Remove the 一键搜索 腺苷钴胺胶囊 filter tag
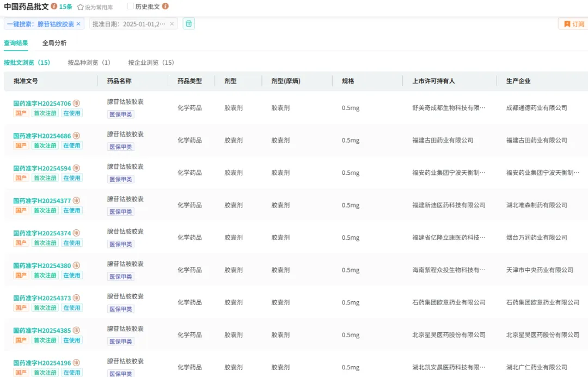Screen dimensions: 588x377 point(78,24)
